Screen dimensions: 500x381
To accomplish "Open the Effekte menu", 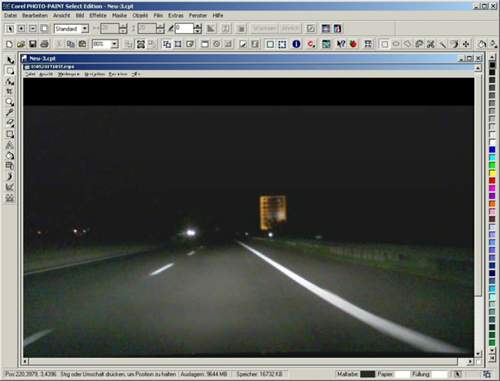I will coord(98,15).
